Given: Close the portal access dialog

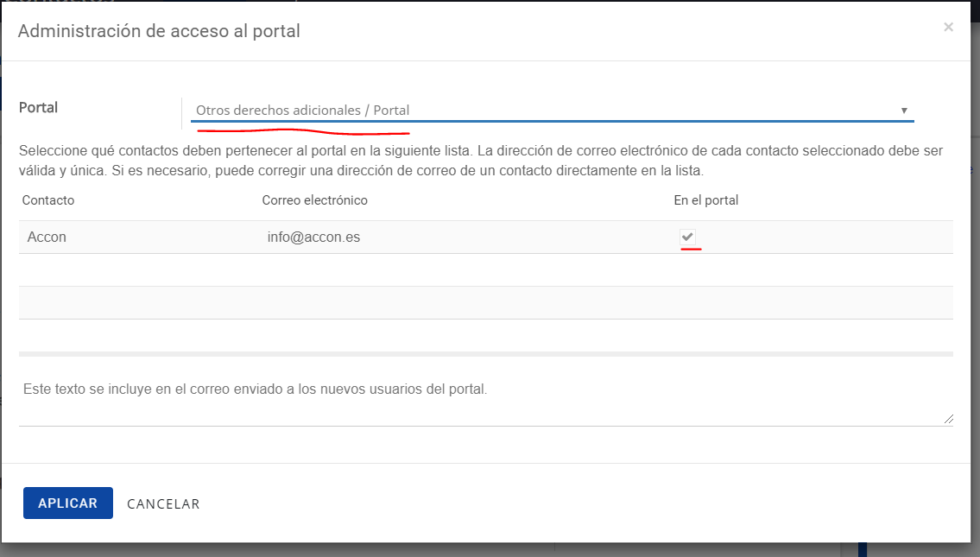Looking at the screenshot, I should click(x=948, y=27).
